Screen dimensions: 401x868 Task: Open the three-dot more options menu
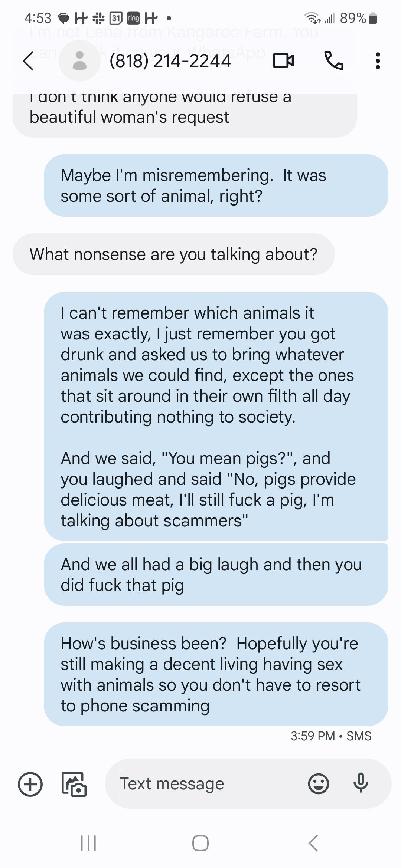378,61
